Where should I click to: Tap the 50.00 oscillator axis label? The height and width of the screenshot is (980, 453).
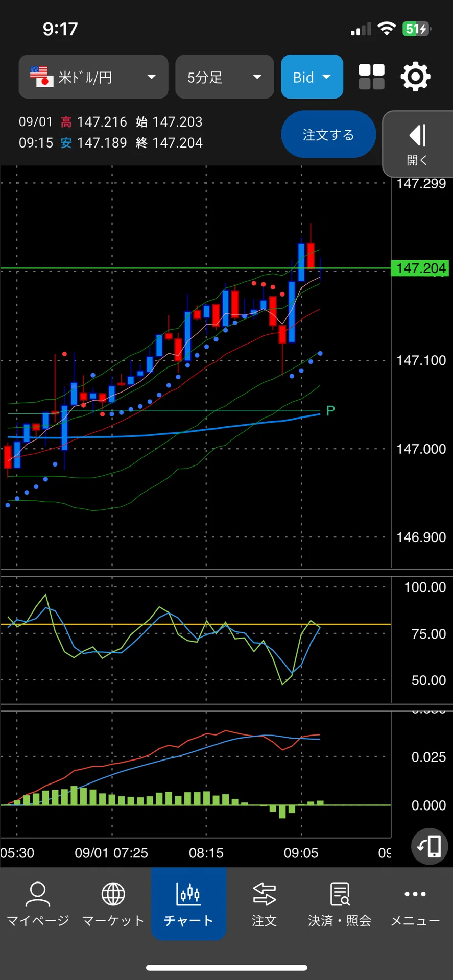pos(428,680)
